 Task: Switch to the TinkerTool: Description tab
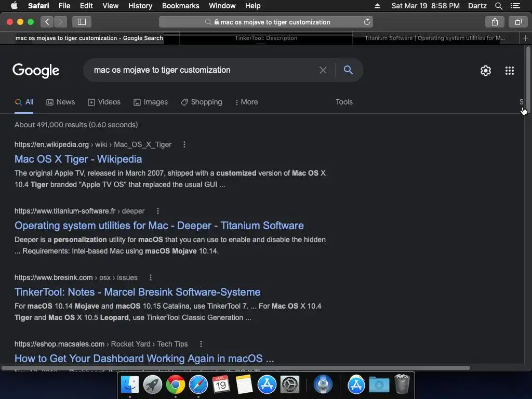pos(266,38)
